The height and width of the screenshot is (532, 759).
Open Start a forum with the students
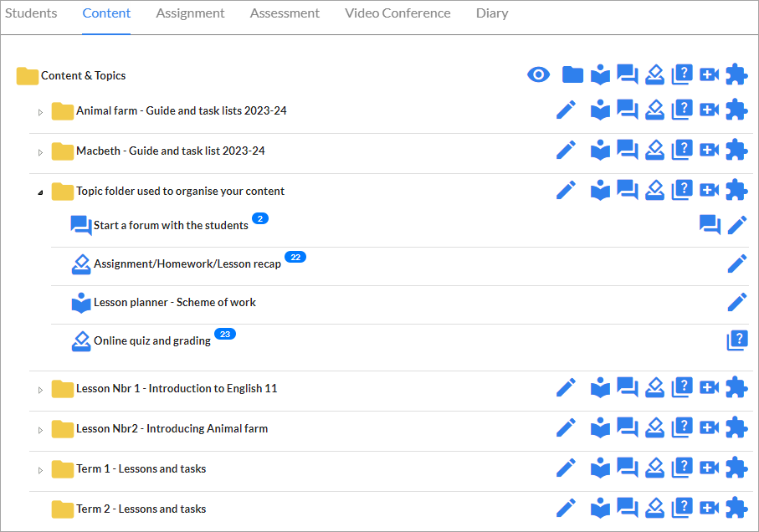coord(171,225)
